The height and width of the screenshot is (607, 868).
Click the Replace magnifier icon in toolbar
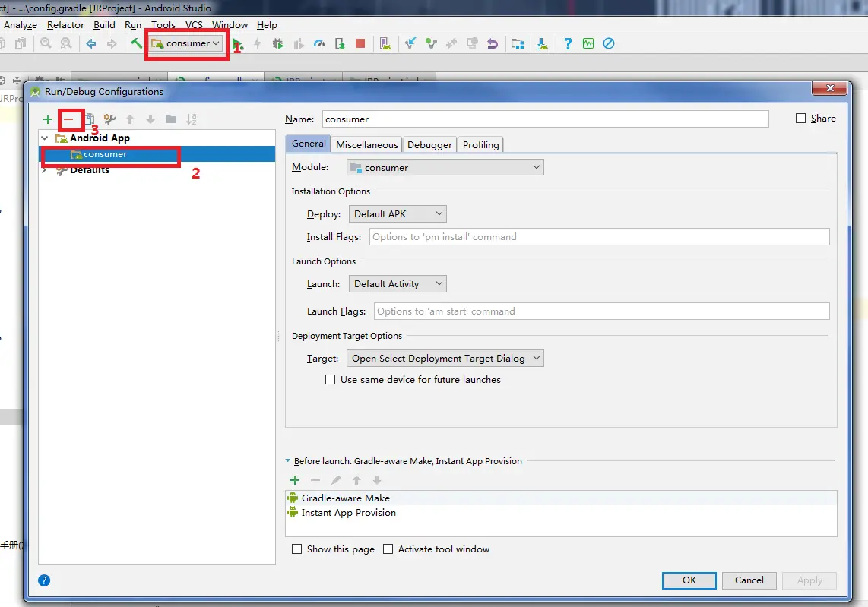click(66, 43)
